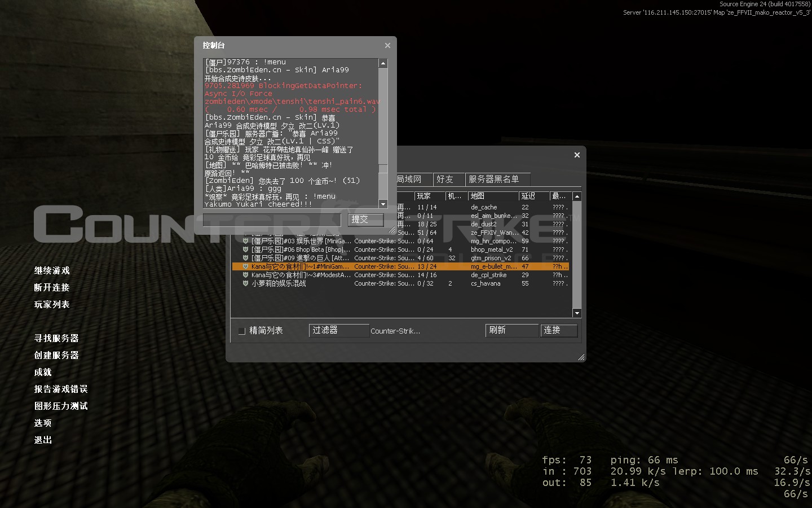
Task: Open the 服务器黑名单 tab
Action: coord(497,179)
